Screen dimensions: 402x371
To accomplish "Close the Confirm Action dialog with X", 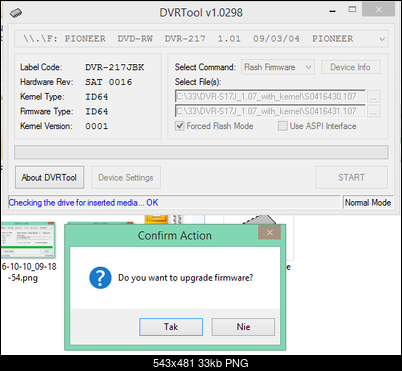I will [x=270, y=232].
